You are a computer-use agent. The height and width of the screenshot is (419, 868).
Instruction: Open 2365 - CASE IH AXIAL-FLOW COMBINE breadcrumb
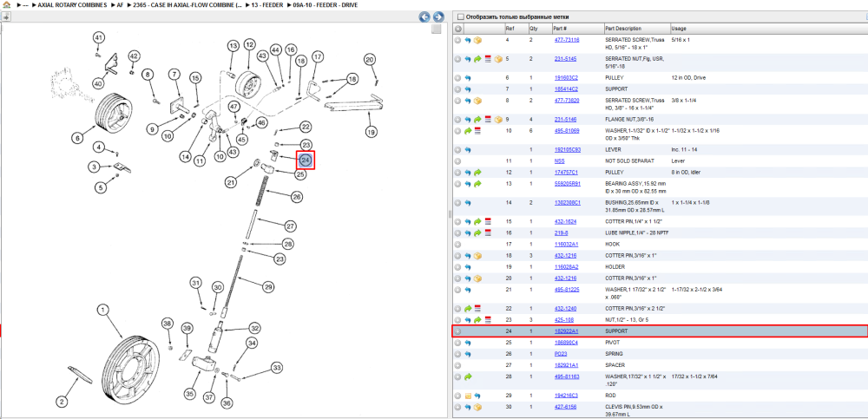[x=187, y=5]
